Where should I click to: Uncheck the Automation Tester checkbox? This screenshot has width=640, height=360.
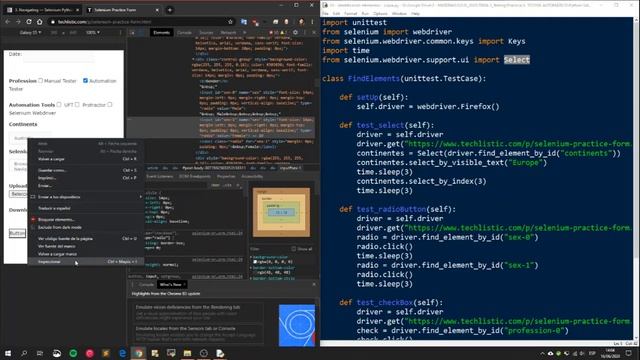tap(85, 80)
